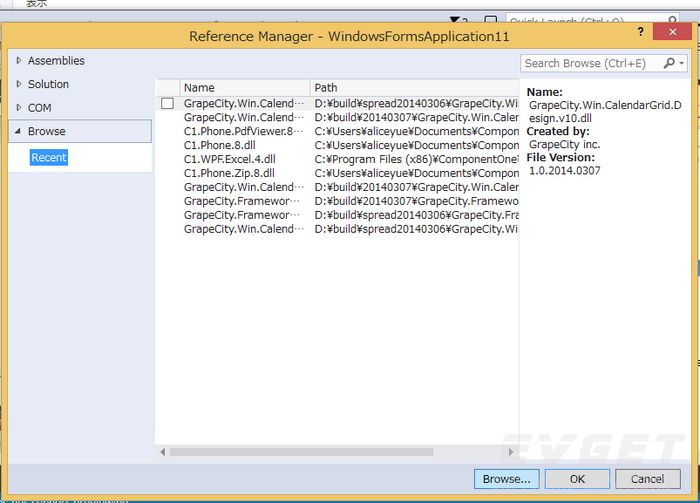
Task: Select the C1.Phone.8.dll row
Action: click(x=338, y=145)
